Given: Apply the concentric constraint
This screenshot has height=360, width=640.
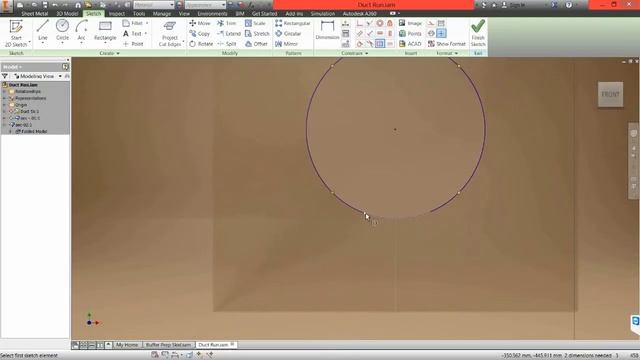Looking at the screenshot, I should click(380, 23).
